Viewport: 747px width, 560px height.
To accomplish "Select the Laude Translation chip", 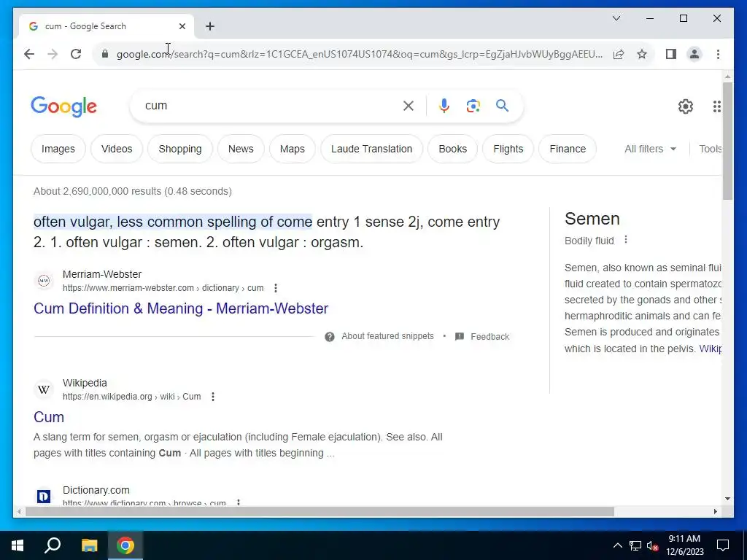I will 371,149.
